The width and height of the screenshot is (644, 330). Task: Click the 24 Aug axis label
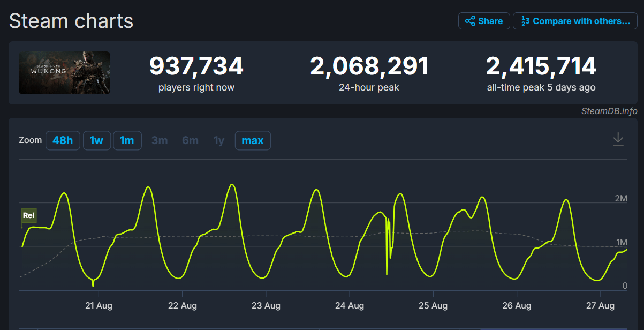[x=350, y=305]
